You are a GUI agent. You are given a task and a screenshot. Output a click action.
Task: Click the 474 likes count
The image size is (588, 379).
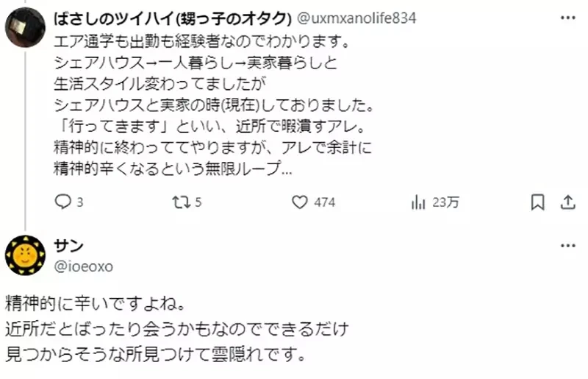click(324, 202)
